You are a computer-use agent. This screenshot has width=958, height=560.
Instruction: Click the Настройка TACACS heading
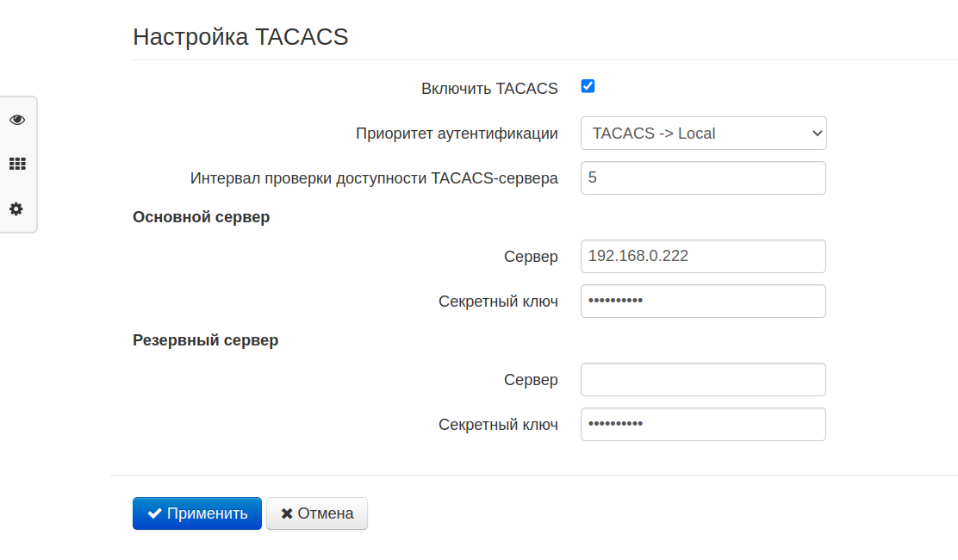(240, 37)
